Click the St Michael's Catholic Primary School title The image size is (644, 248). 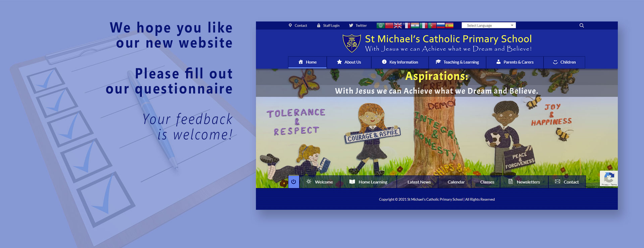[x=448, y=39]
